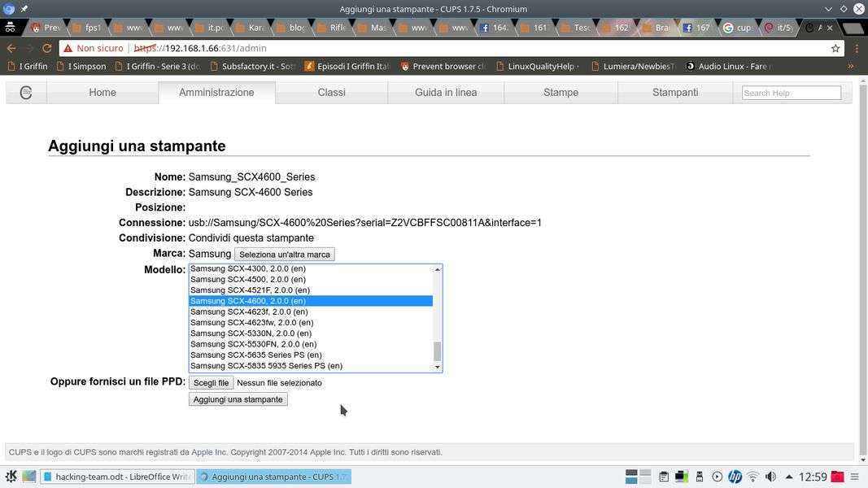
Task: Open the Amministrazione tab
Action: click(x=216, y=93)
